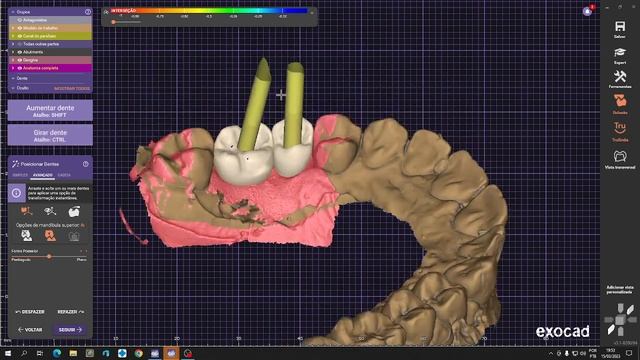
Task: Select the orange jaw alignment icon
Action: [26, 211]
